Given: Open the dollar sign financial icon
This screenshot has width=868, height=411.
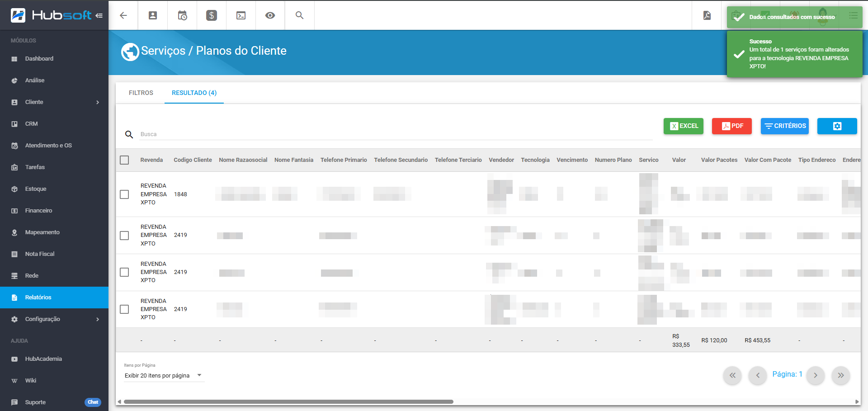Looking at the screenshot, I should click(212, 15).
